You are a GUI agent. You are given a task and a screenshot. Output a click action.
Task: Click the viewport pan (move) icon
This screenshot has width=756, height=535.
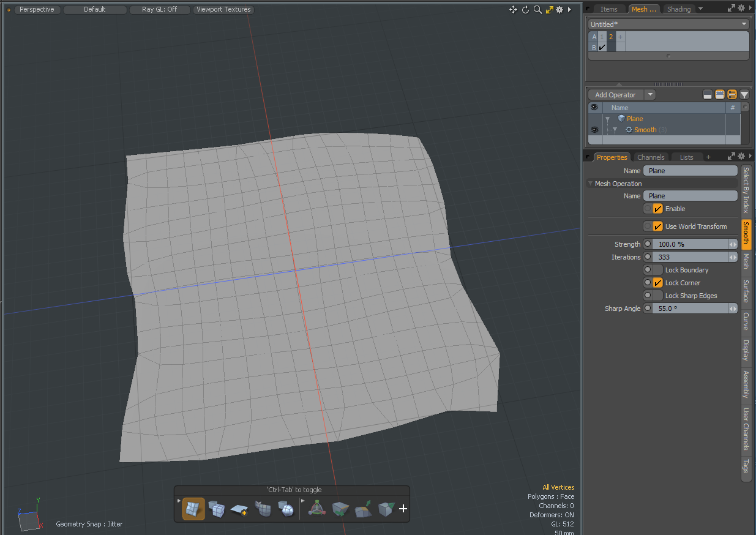(x=513, y=10)
